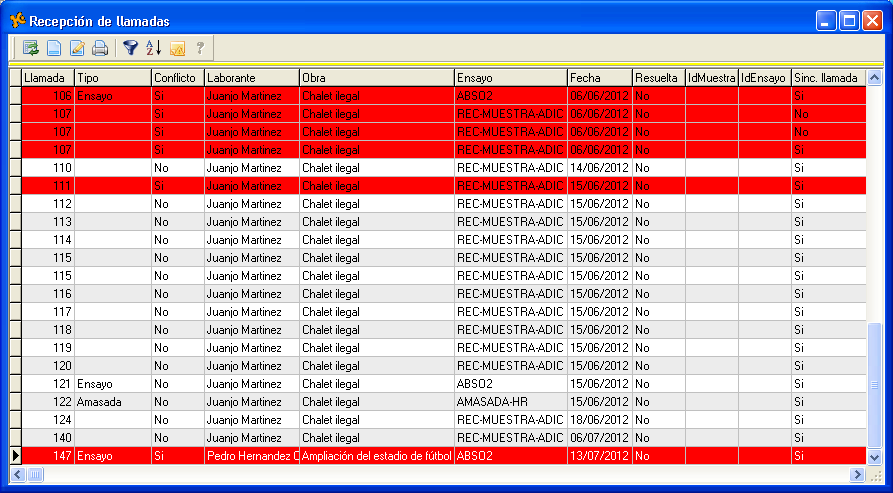Viewport: 893px width, 493px height.
Task: Click the row selector for call 106
Action: click(x=15, y=96)
